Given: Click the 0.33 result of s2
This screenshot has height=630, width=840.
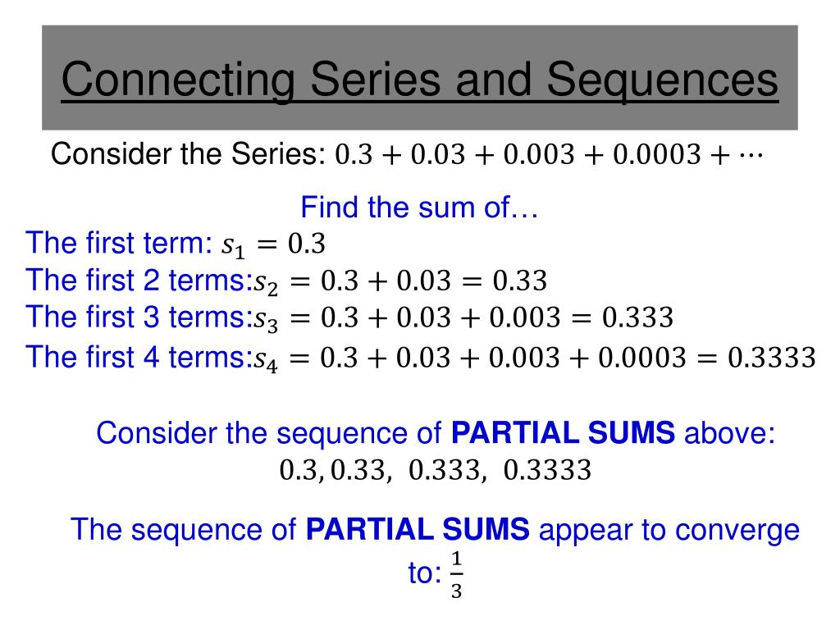Looking at the screenshot, I should [519, 281].
